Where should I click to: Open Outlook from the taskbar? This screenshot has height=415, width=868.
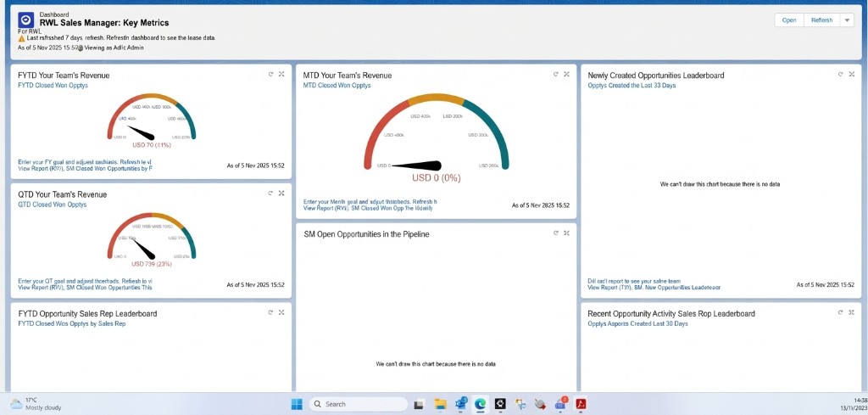[460, 404]
